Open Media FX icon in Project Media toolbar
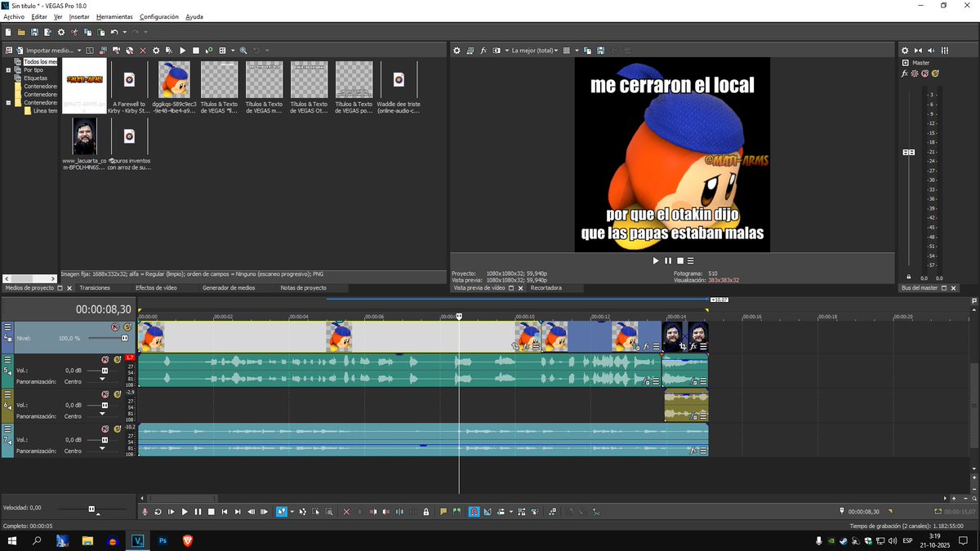The width and height of the screenshot is (980, 551). pos(169,51)
